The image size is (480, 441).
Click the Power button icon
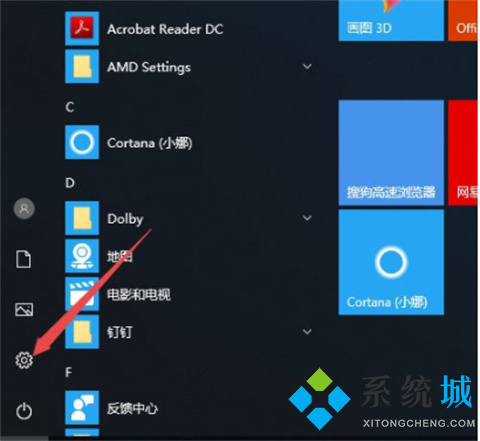(24, 411)
